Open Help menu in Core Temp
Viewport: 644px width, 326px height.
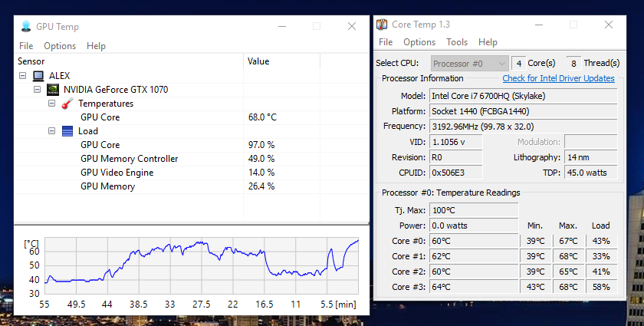tap(488, 42)
